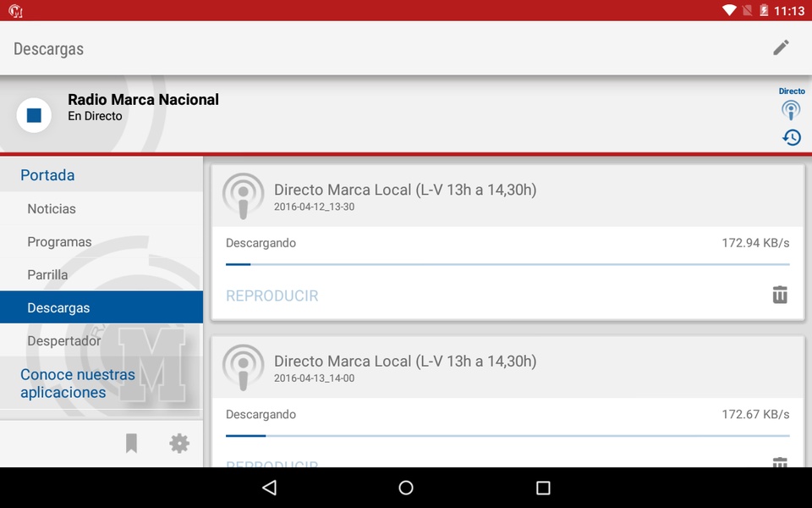Tap Android back navigation button
The height and width of the screenshot is (508, 812).
[270, 488]
